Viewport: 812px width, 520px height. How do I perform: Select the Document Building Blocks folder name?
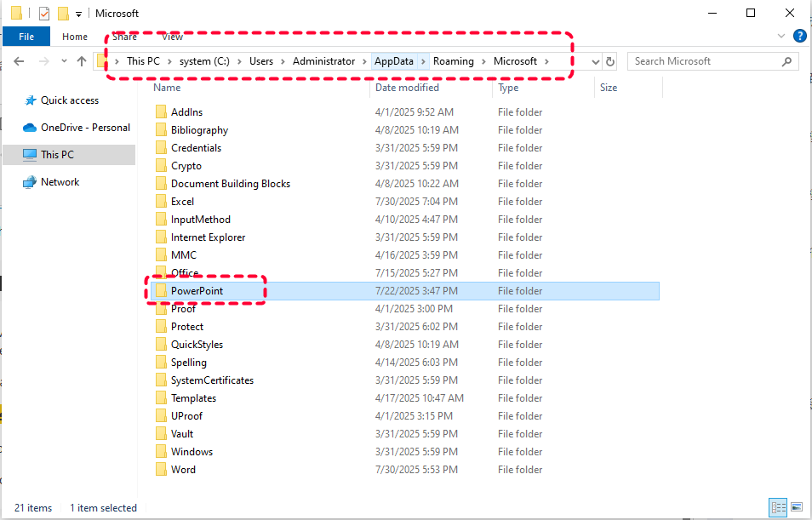tap(231, 183)
